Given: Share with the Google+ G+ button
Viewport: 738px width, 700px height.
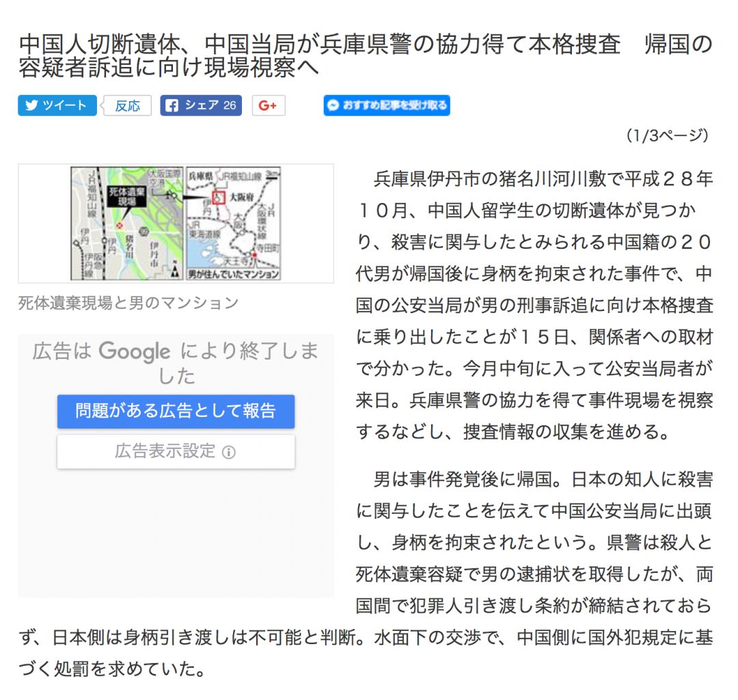Looking at the screenshot, I should click(x=269, y=105).
